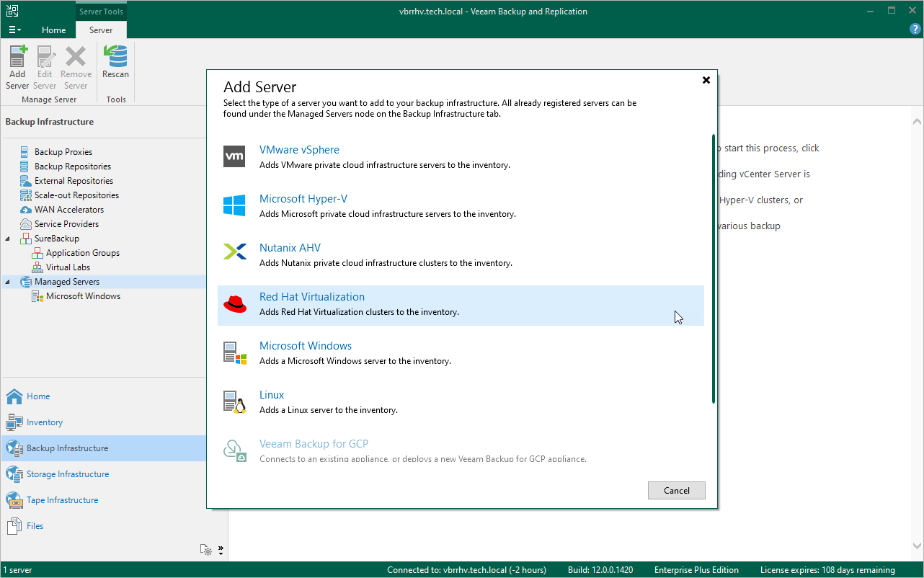The image size is (924, 578).
Task: Select Microsoft Windows under Managed Servers
Action: (x=83, y=296)
